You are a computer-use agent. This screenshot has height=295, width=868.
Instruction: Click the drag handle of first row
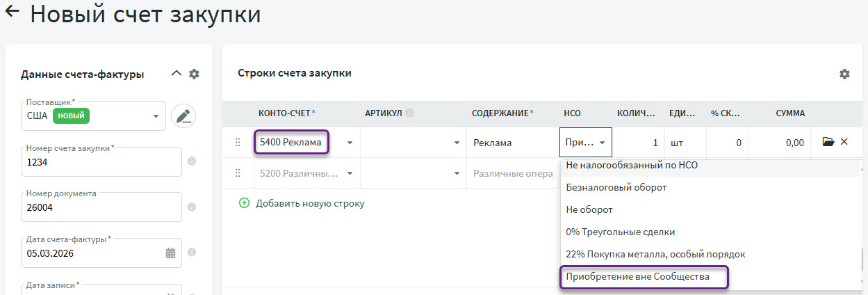coord(238,143)
